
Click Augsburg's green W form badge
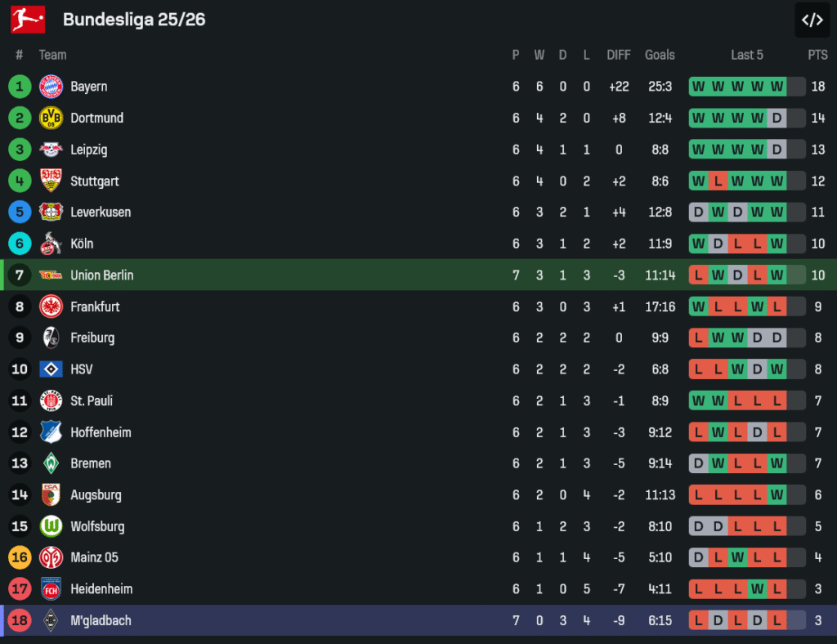click(777, 494)
